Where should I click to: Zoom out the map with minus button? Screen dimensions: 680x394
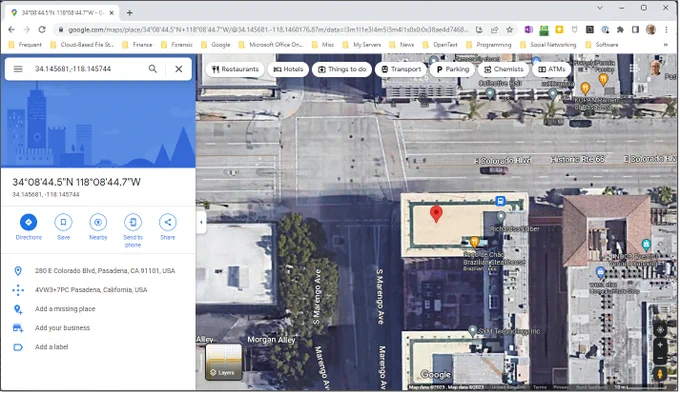click(660, 358)
